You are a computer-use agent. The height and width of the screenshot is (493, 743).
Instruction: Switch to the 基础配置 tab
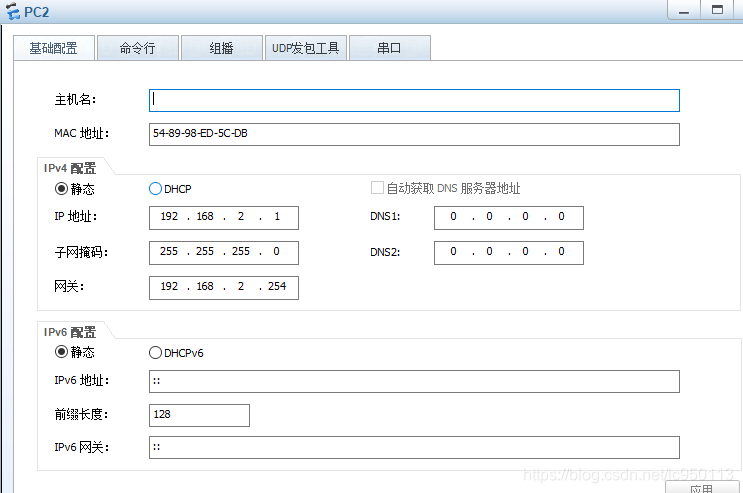54,48
